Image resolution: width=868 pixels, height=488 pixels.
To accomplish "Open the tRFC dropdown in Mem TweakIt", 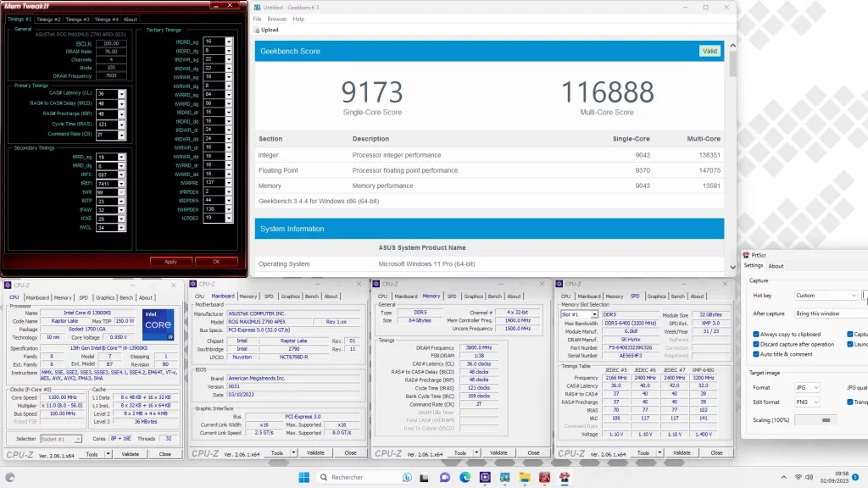I will (x=121, y=175).
